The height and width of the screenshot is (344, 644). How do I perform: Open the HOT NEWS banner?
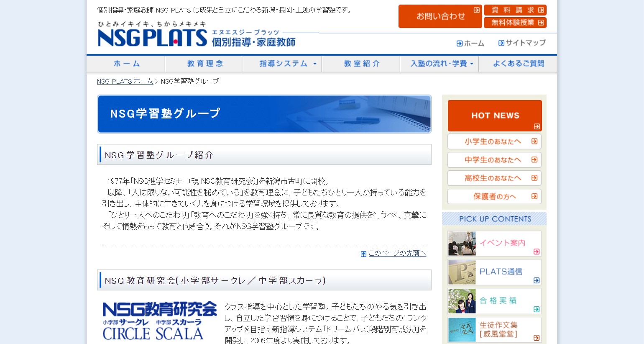pyautogui.click(x=495, y=116)
